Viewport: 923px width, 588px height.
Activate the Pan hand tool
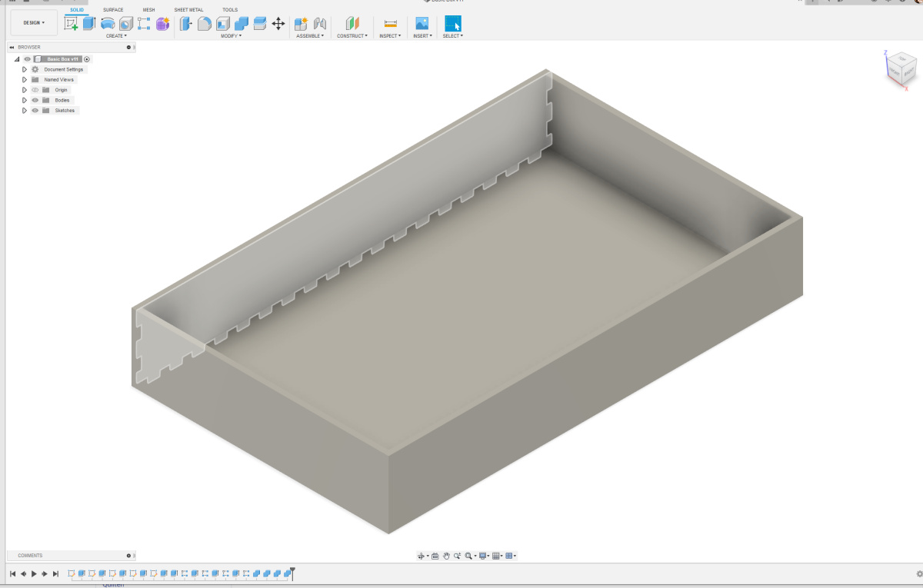446,556
